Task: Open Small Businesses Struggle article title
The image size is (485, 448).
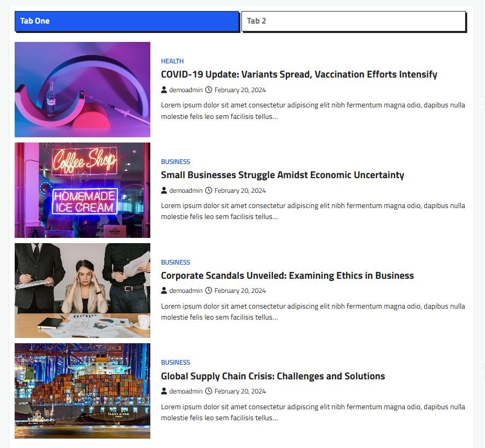Action: click(x=282, y=175)
